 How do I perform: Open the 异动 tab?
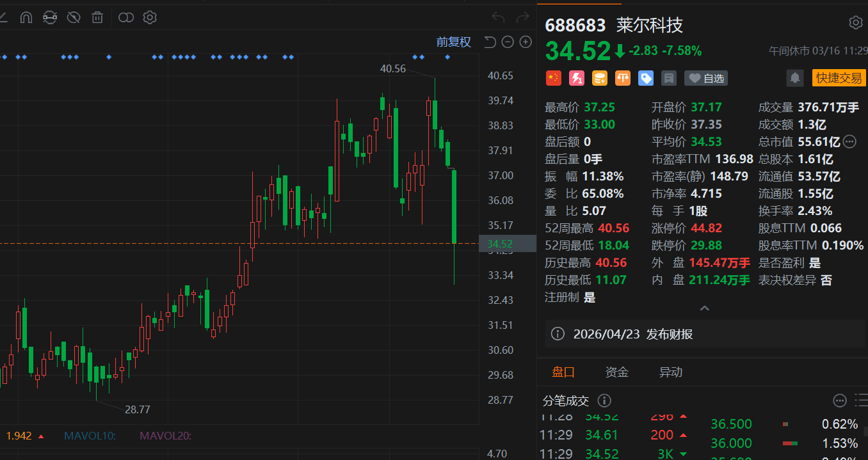[670, 372]
